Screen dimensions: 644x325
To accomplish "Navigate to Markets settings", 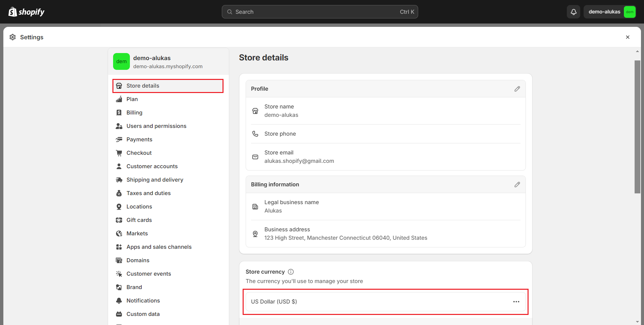I will coord(137,233).
